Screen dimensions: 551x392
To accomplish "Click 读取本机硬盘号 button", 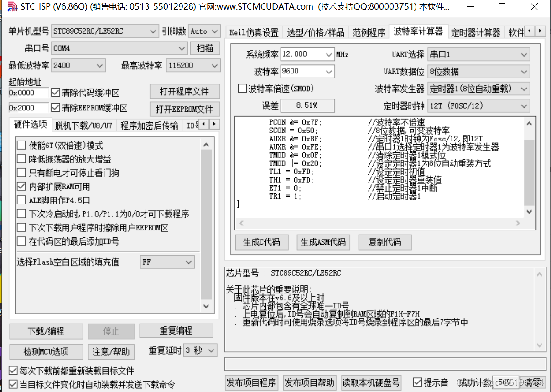I will [371, 382].
